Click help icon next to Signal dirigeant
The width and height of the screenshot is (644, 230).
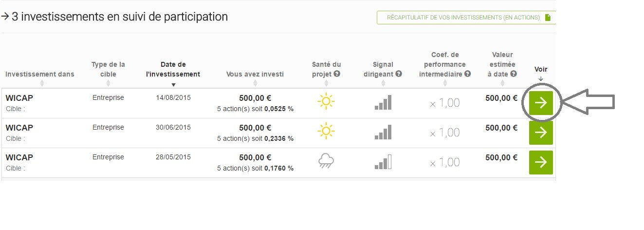tap(399, 74)
